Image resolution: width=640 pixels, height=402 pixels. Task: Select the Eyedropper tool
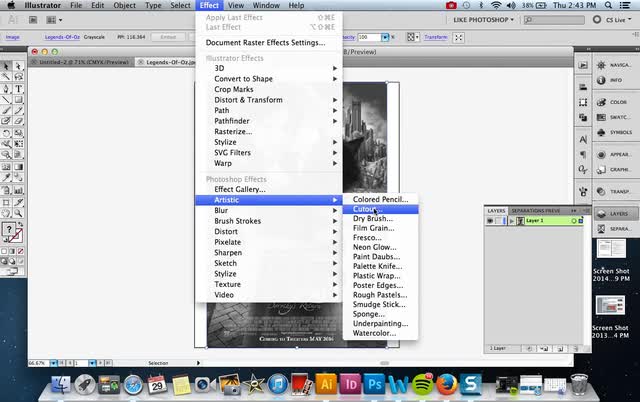coord(6,178)
